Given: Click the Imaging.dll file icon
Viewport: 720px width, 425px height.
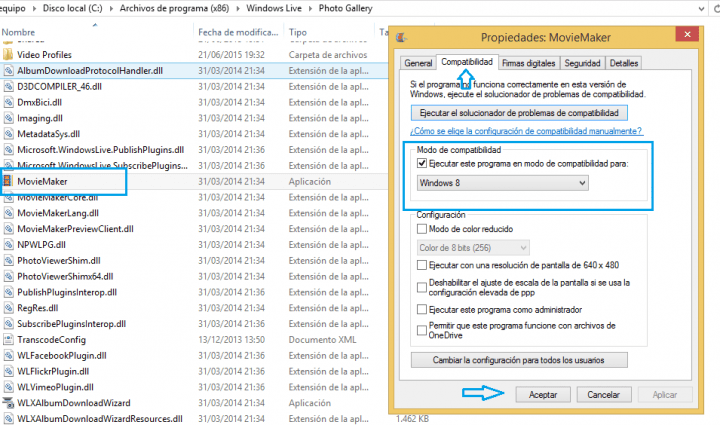Looking at the screenshot, I should 8,118.
